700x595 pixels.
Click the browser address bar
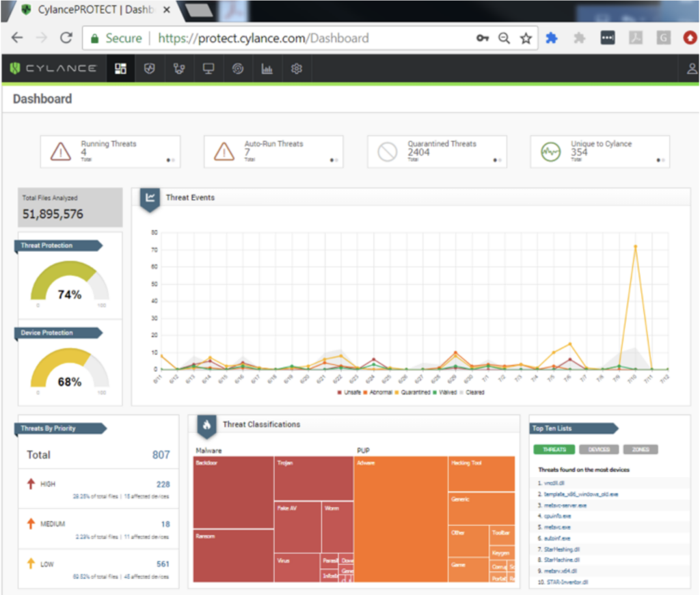(x=273, y=38)
